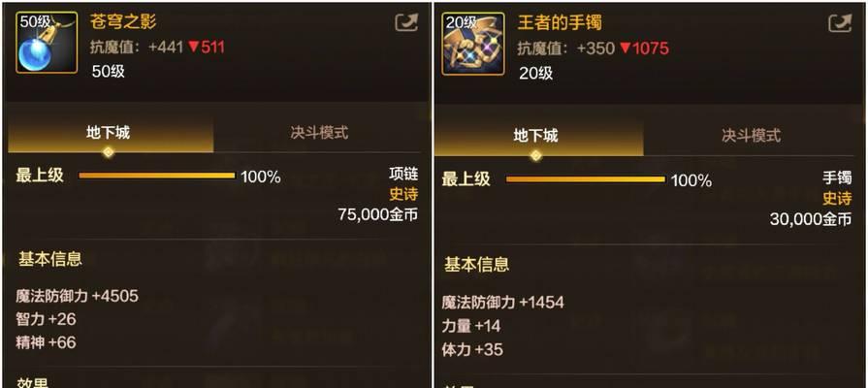Switch to 决斗模式 tab in right panel
This screenshot has height=388, width=868.
click(752, 136)
